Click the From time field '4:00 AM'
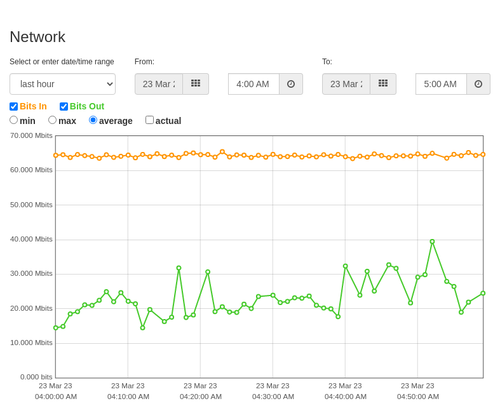500x403 pixels. [254, 84]
